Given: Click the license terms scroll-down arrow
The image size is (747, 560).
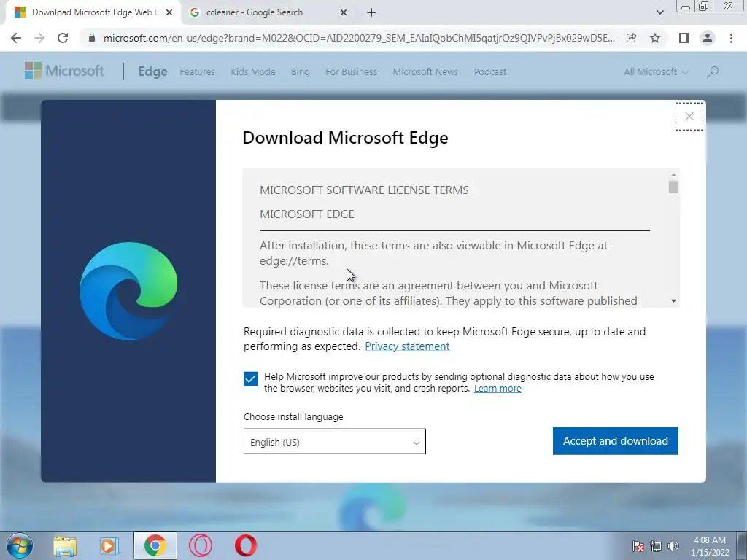Looking at the screenshot, I should [673, 300].
